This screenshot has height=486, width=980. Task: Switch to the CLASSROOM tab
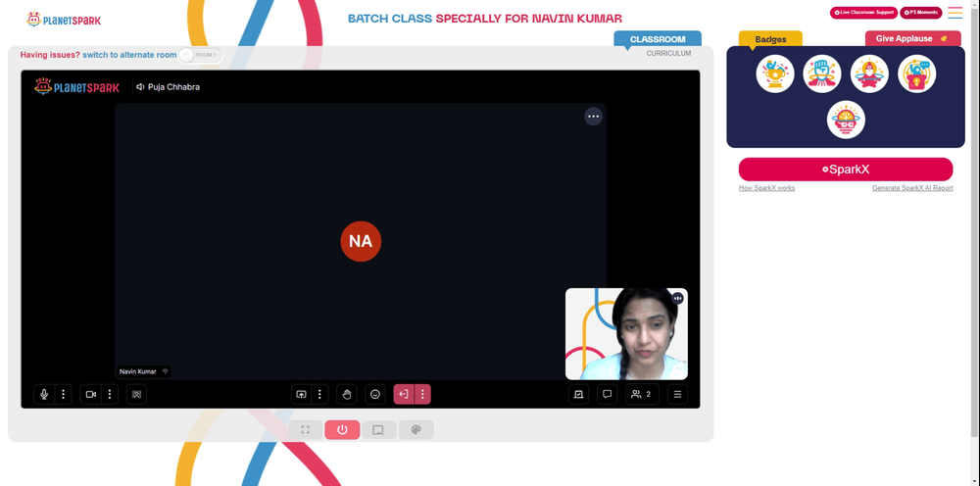pyautogui.click(x=658, y=39)
